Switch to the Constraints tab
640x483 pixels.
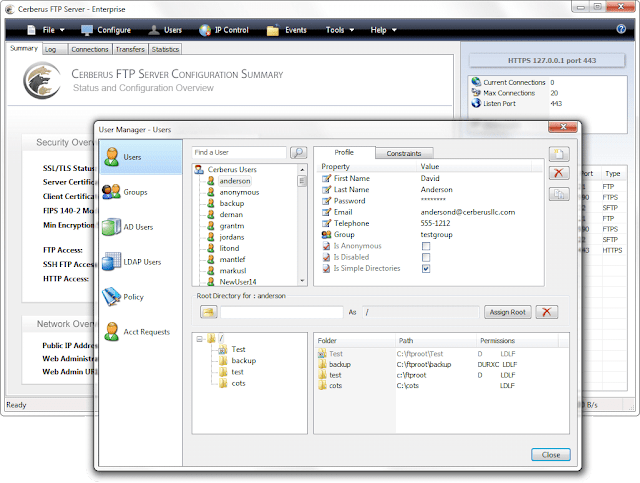404,154
